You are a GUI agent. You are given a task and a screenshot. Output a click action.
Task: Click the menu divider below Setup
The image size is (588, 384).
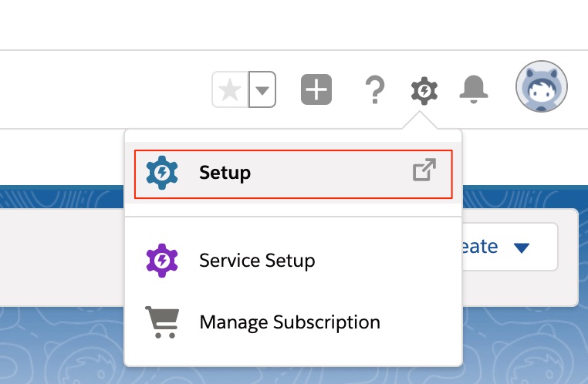tap(293, 217)
